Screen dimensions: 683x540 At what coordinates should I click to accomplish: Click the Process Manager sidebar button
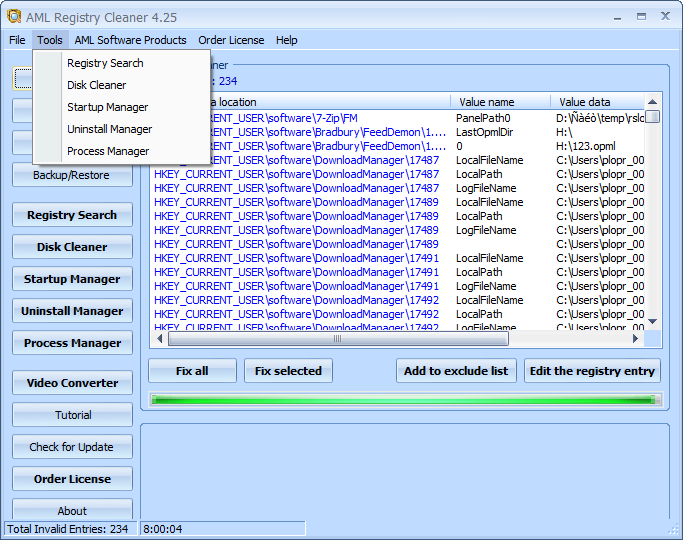[72, 343]
